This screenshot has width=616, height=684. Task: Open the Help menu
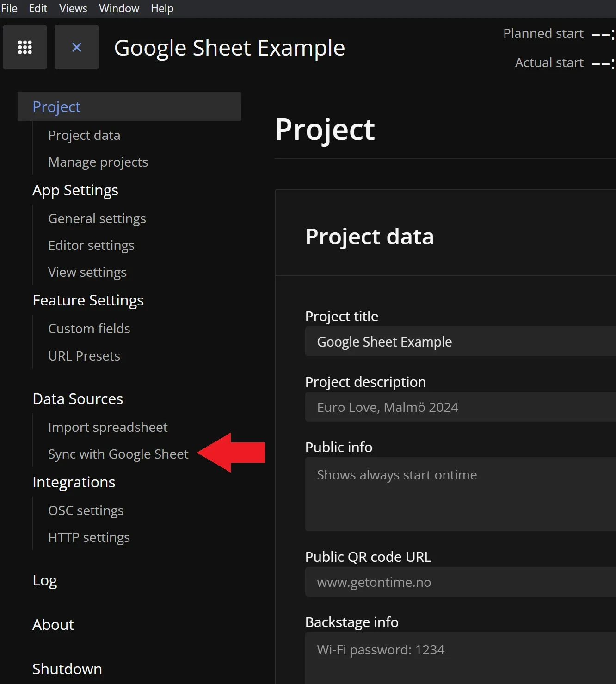click(x=162, y=8)
